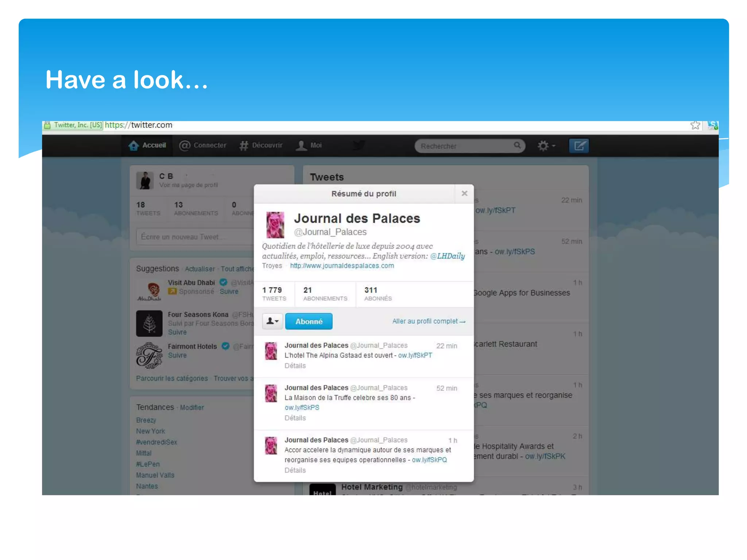
Task: Click the search magnifier icon
Action: tap(517, 145)
